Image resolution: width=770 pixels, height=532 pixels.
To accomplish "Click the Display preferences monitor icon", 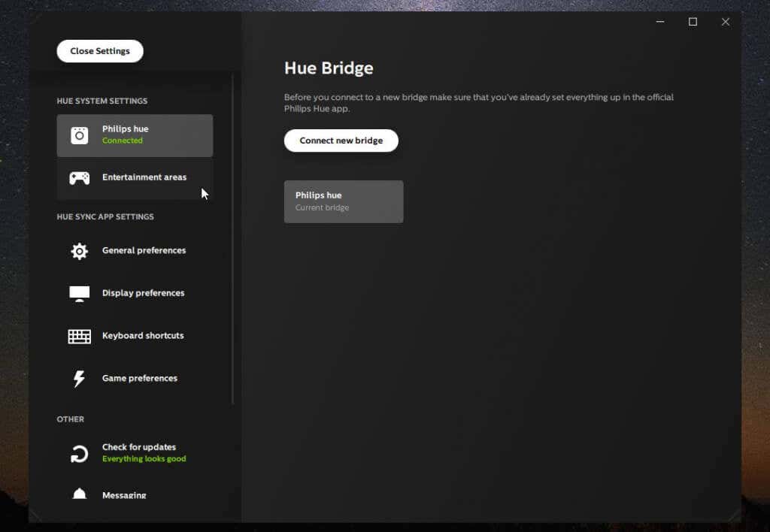I will (79, 293).
